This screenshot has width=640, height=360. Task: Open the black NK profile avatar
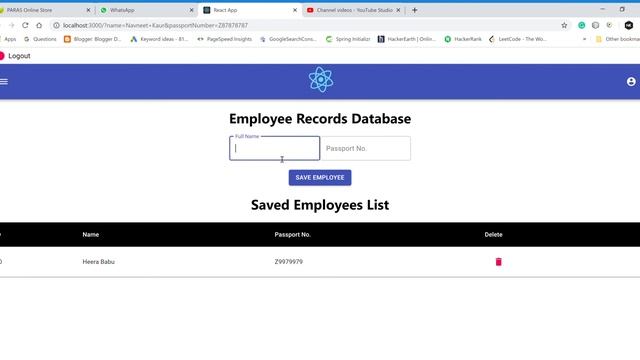(x=629, y=25)
